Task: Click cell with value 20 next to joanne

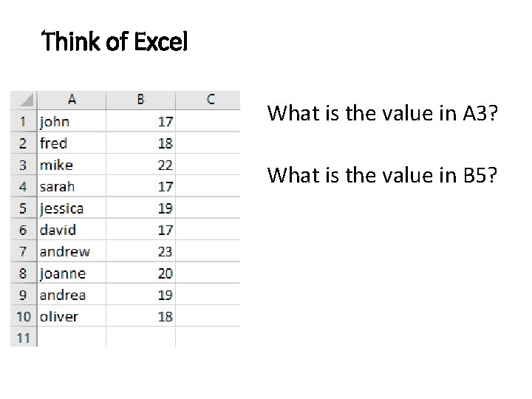Action: 140,273
